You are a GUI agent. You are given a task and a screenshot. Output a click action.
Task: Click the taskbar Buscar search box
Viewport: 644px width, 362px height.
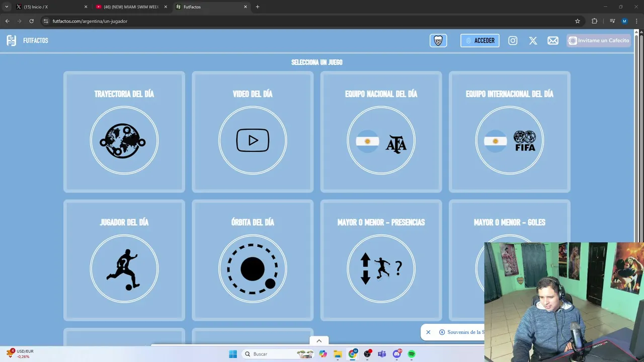278,354
